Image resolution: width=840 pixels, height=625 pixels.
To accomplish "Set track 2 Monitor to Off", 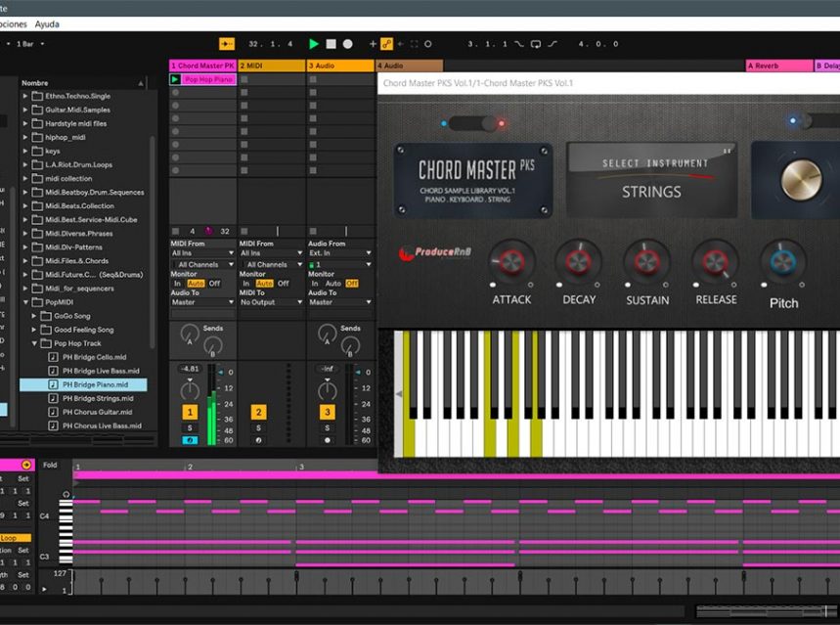I will (x=284, y=283).
